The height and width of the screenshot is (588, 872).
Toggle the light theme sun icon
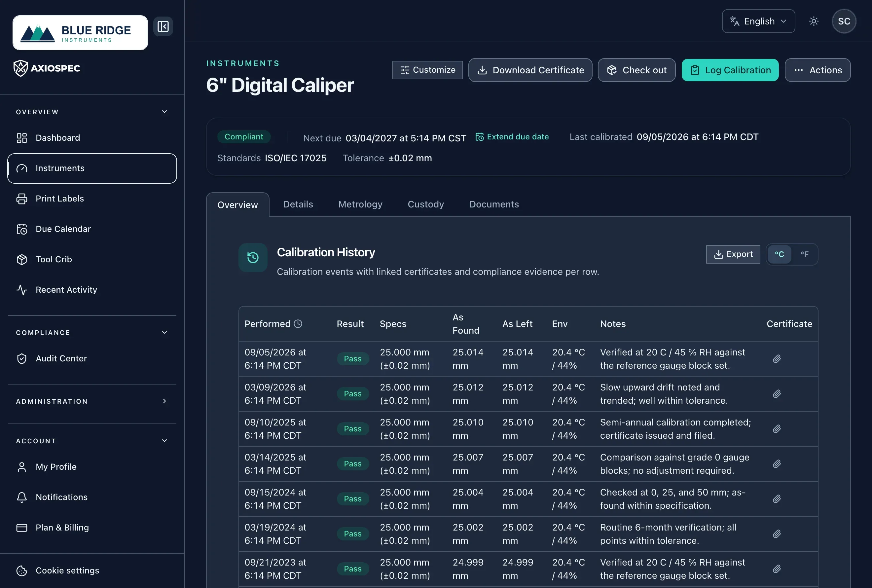pos(814,21)
